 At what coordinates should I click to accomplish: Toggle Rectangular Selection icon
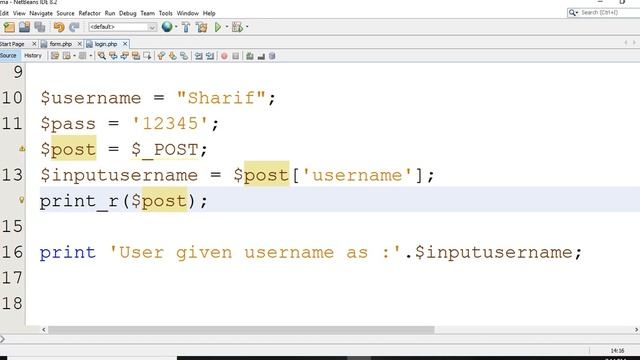tap(147, 56)
